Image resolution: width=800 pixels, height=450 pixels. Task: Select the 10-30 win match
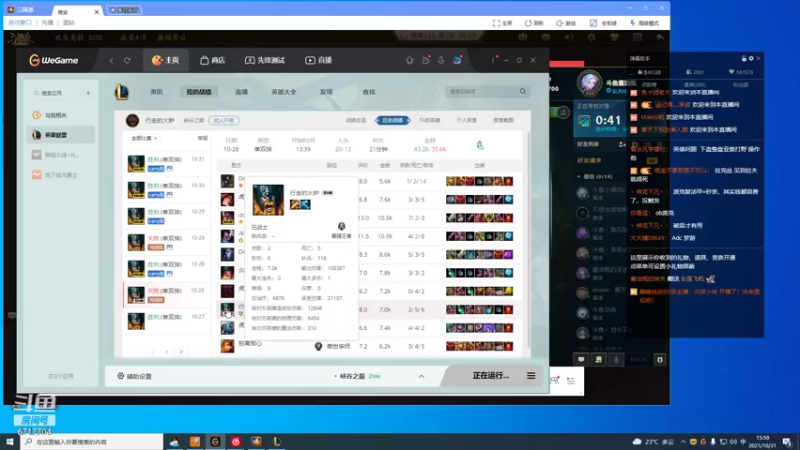[166, 190]
